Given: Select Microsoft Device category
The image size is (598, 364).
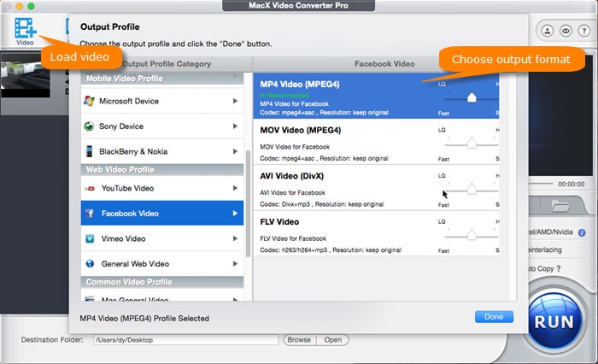Looking at the screenshot, I should click(x=162, y=101).
